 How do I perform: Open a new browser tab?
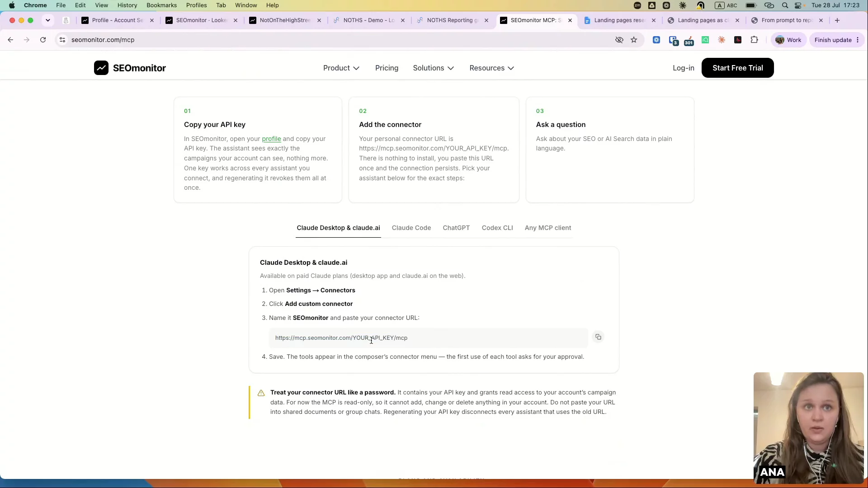point(837,20)
